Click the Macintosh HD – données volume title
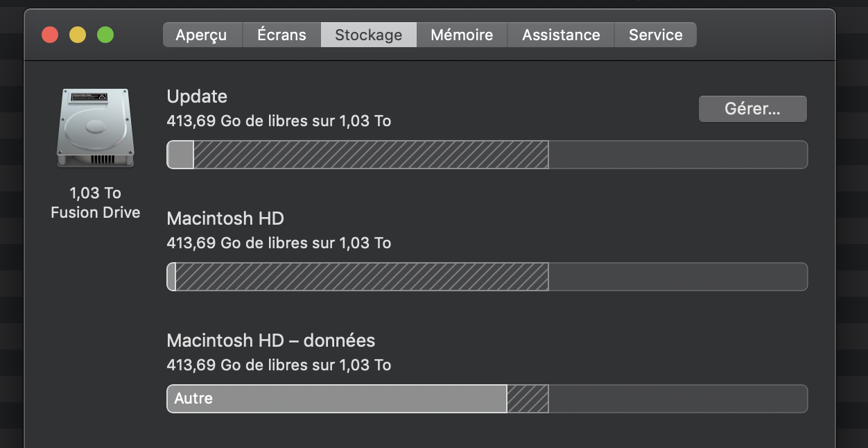The image size is (868, 448). (x=270, y=341)
